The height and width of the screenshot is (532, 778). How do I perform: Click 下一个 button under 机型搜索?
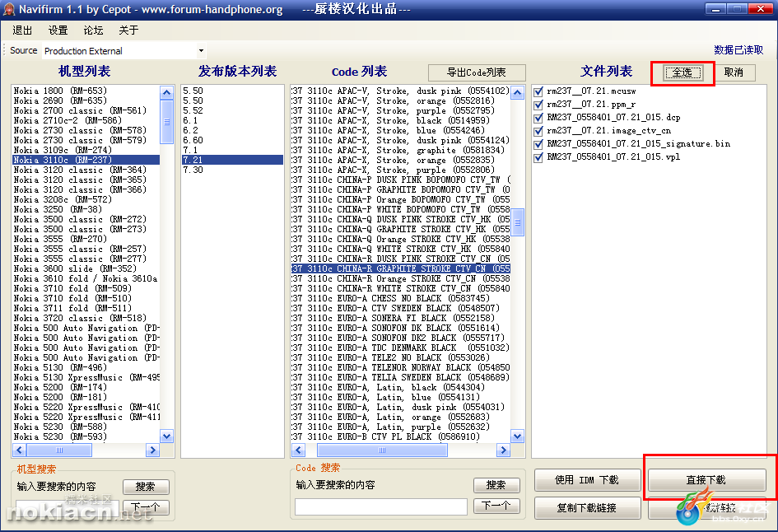tap(146, 507)
